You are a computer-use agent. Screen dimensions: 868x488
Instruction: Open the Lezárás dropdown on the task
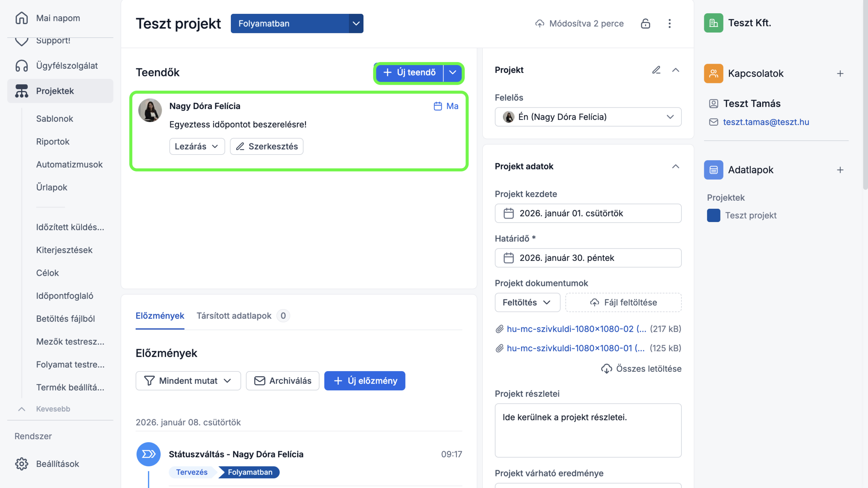click(197, 146)
